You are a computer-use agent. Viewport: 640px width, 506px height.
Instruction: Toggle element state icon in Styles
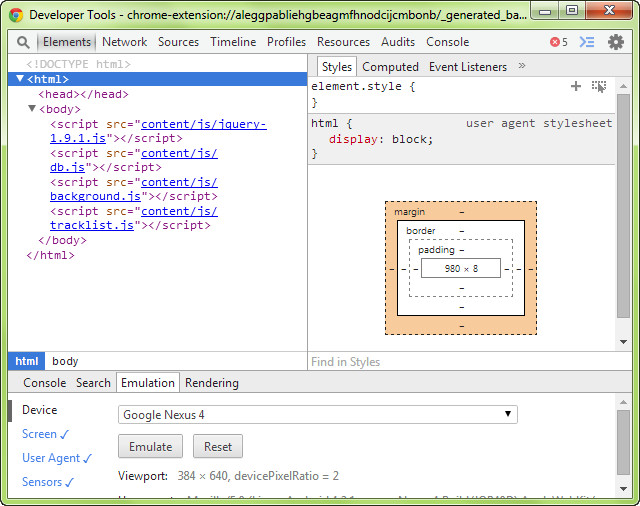(599, 87)
